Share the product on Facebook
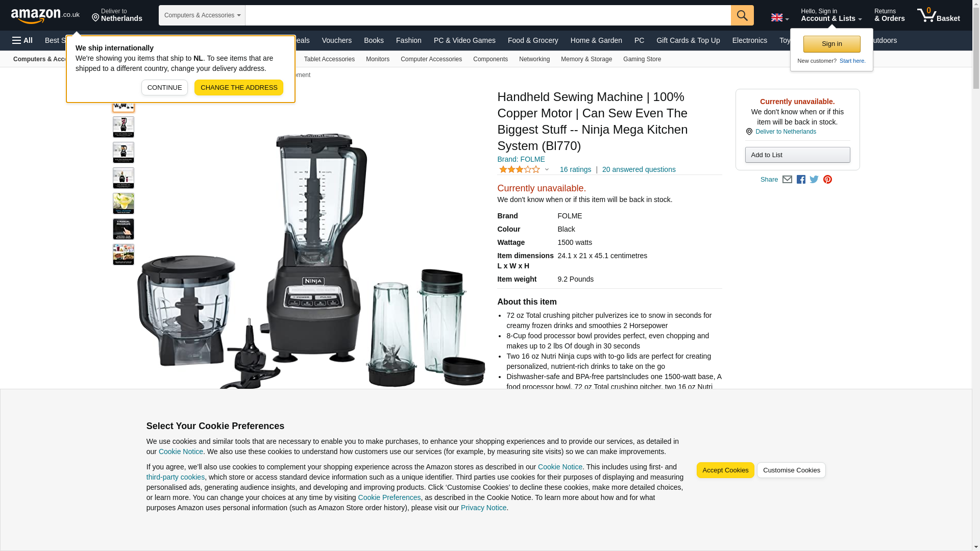980x551 pixels. pyautogui.click(x=801, y=180)
